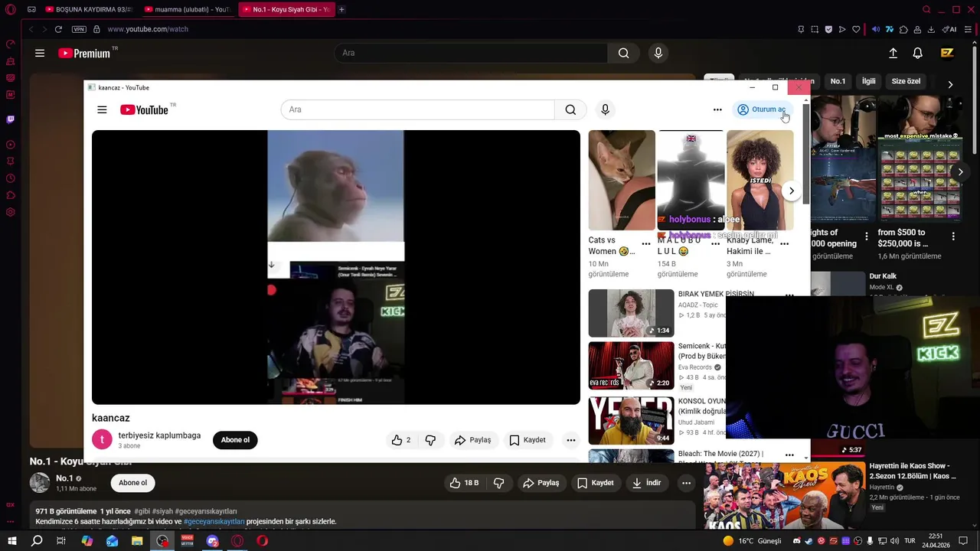Open the Opera snapshot tool icon
This screenshot has height=551, width=980.
(815, 29)
